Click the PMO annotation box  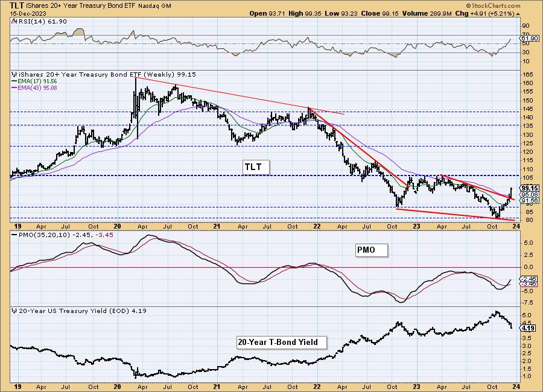372,250
